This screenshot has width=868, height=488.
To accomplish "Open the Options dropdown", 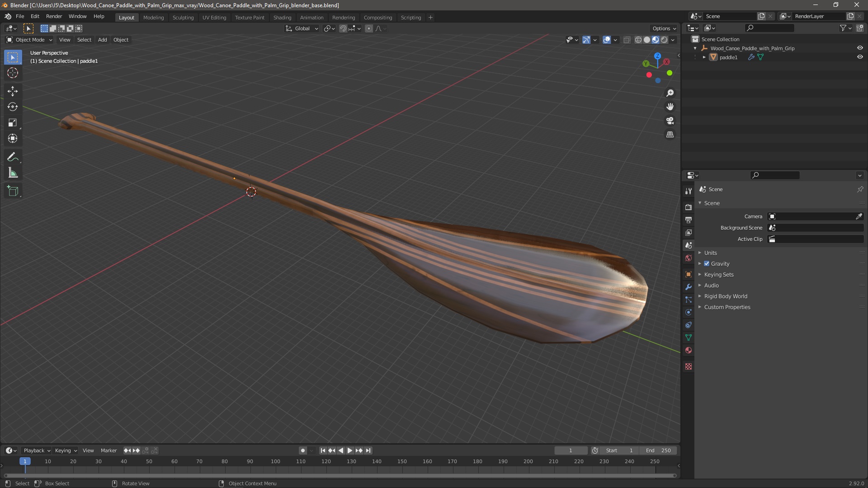I will pyautogui.click(x=664, y=28).
